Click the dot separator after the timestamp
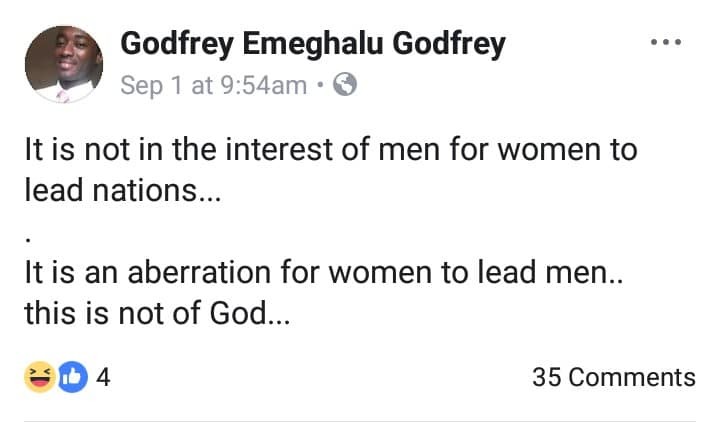 point(320,86)
